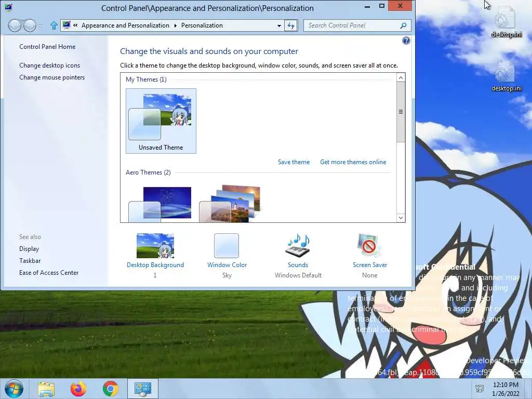Viewport: 532px width, 399px height.
Task: Click Save theme link
Action: (x=294, y=162)
